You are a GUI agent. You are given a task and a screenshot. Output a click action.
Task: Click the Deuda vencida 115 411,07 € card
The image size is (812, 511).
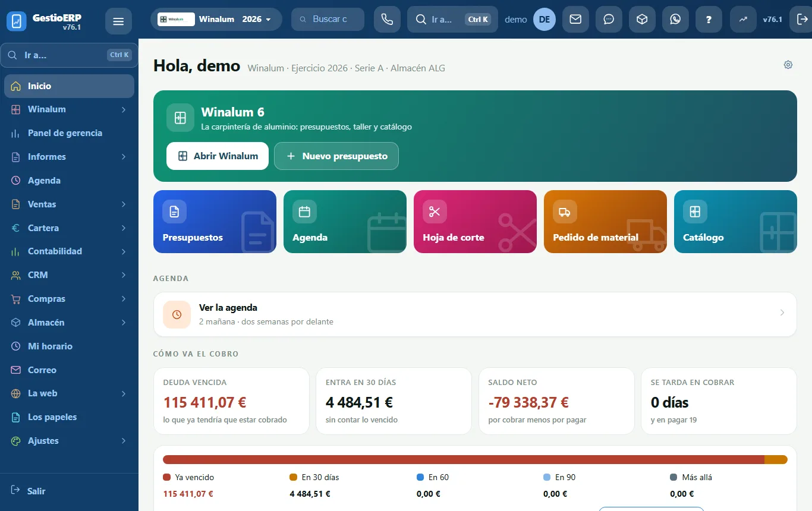(x=231, y=401)
